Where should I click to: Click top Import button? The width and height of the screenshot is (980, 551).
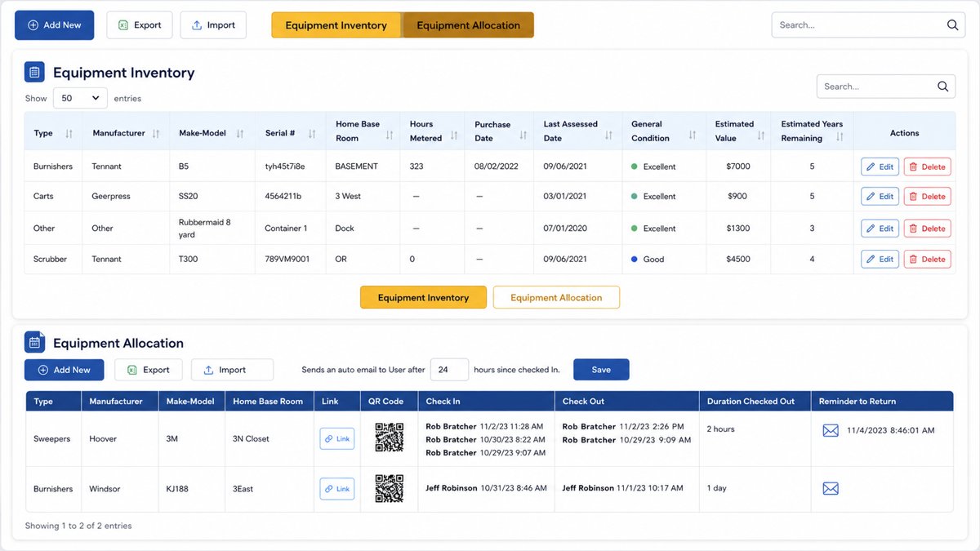point(212,25)
